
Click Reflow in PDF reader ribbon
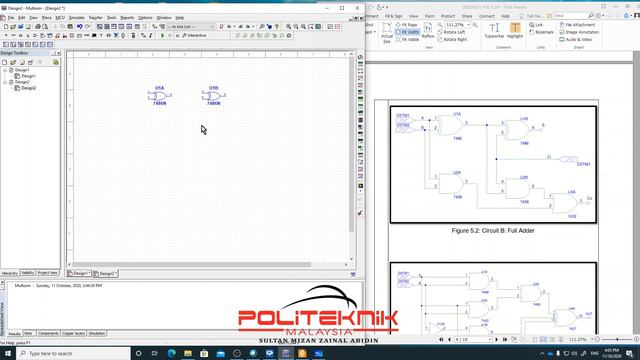click(x=427, y=31)
